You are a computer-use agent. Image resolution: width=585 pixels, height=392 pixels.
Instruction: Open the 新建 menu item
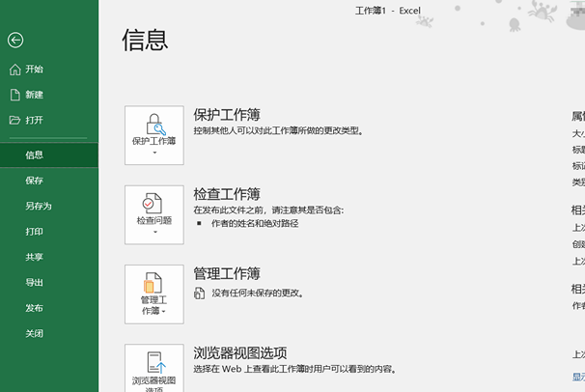pos(49,95)
